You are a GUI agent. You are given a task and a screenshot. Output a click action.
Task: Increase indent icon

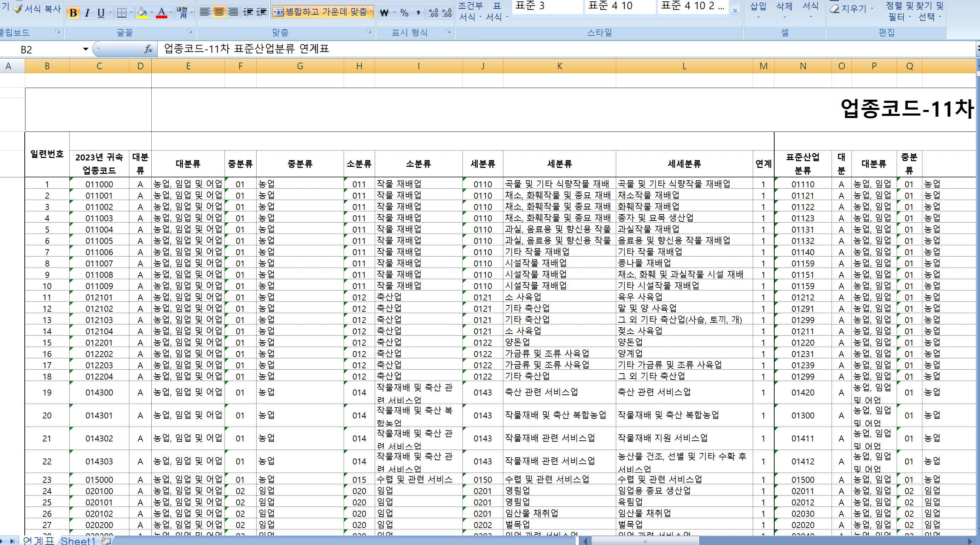click(262, 12)
